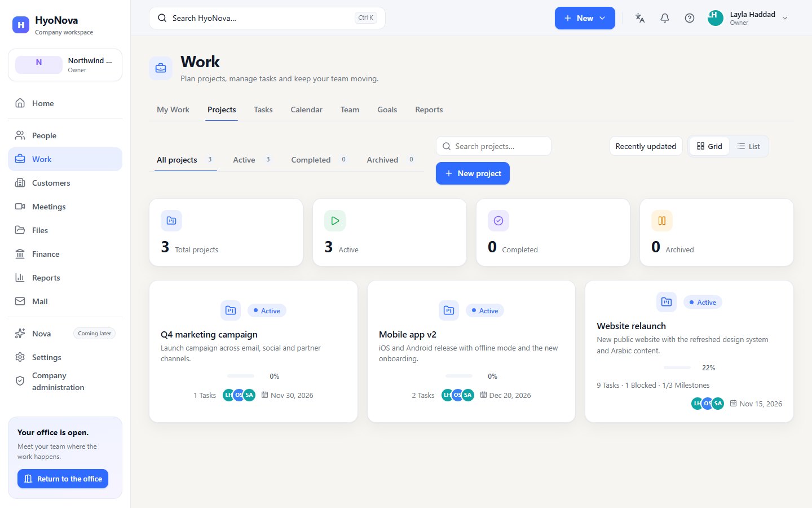Screen dimensions: 812x508
Task: Open the Reports tab in Work
Action: (429, 110)
